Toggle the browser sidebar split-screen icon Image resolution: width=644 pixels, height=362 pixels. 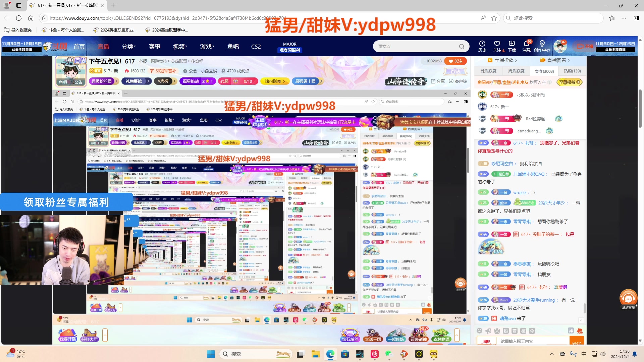click(x=636, y=18)
